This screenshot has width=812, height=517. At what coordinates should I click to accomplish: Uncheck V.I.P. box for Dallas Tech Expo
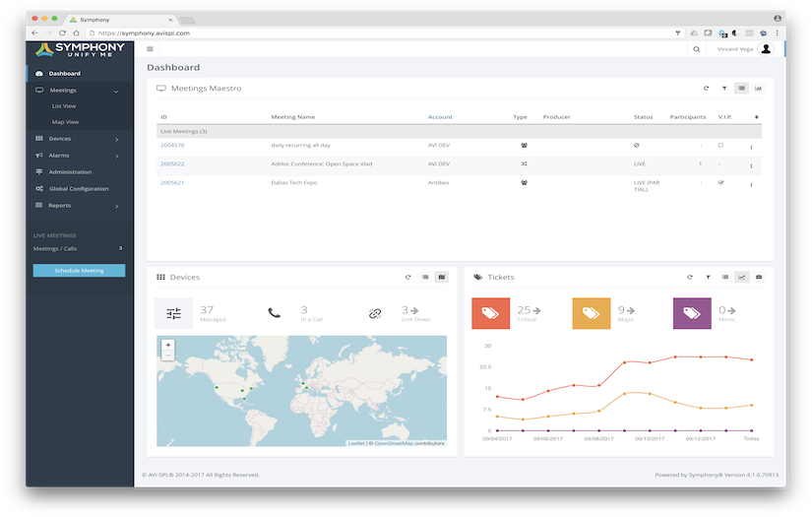(x=720, y=182)
